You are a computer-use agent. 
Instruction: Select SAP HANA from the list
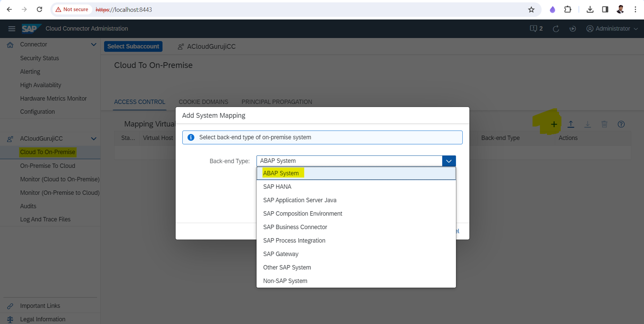pos(277,187)
